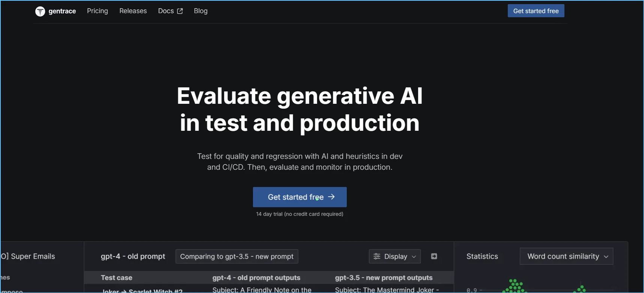
Task: Click gpt-3.5 - new prompt outputs header
Action: point(384,278)
